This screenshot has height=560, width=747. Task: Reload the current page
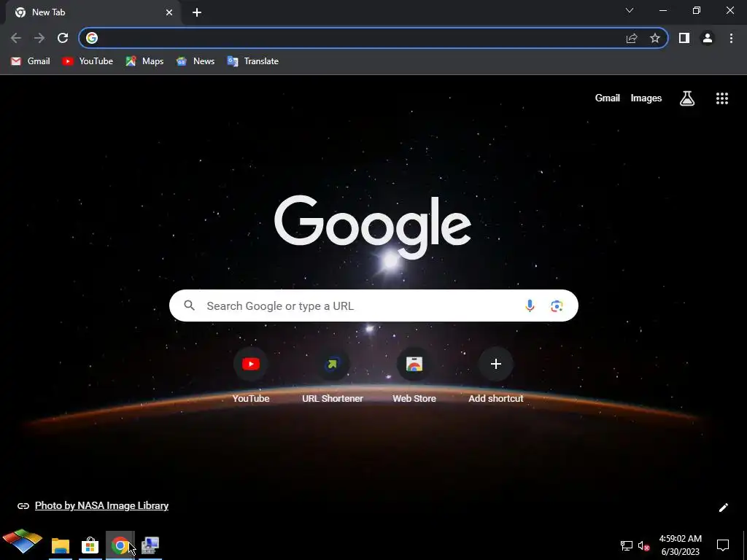pos(63,38)
